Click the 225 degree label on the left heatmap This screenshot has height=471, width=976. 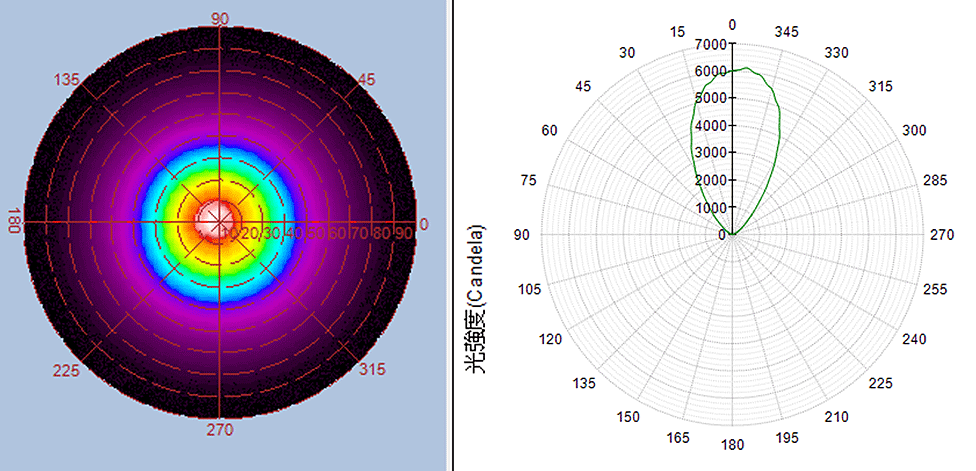tap(67, 370)
